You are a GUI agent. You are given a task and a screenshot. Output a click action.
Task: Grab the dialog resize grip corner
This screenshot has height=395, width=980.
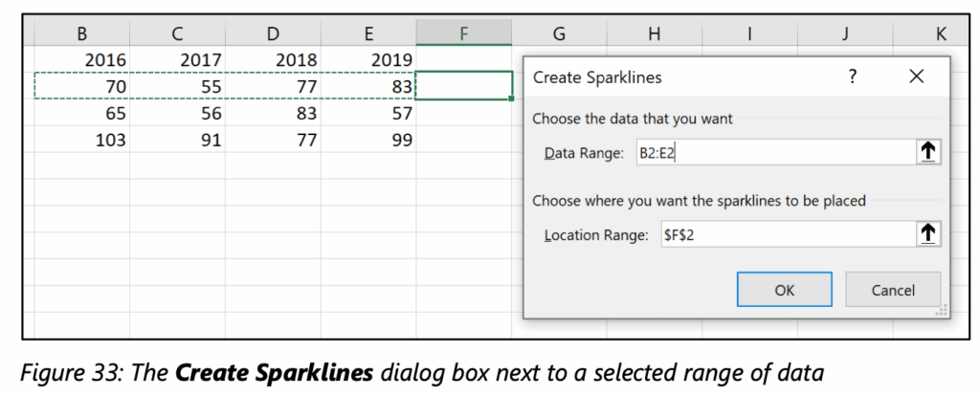tap(943, 311)
